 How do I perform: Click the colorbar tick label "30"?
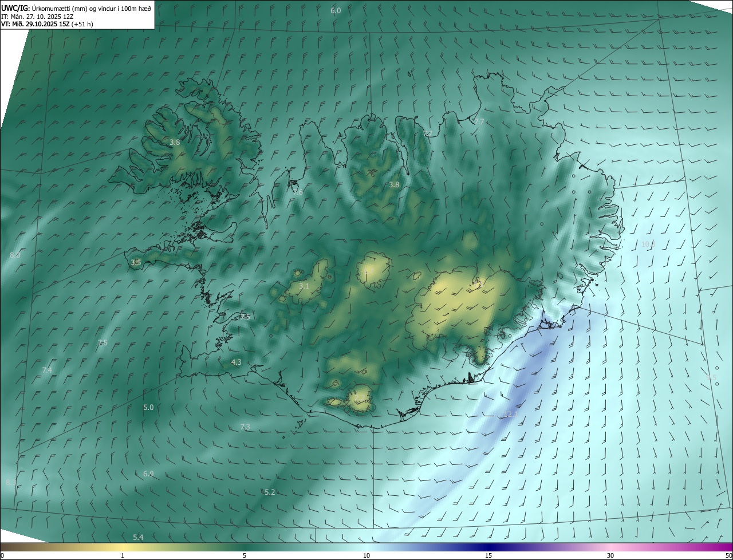610,555
